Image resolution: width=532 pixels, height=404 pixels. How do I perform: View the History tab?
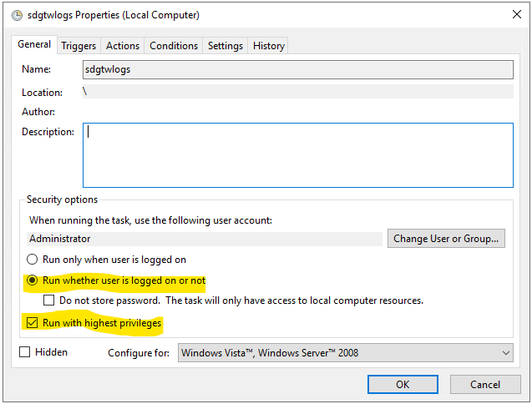point(269,46)
